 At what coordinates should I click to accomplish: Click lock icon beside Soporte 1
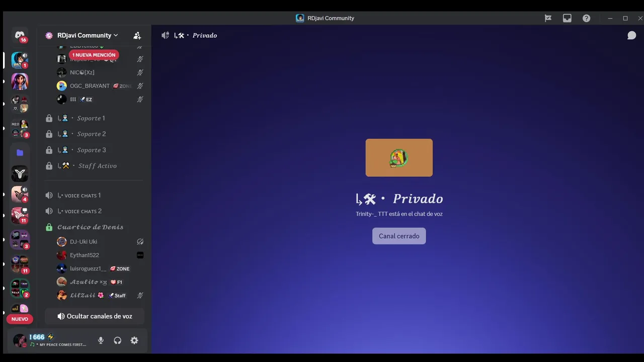tap(49, 118)
